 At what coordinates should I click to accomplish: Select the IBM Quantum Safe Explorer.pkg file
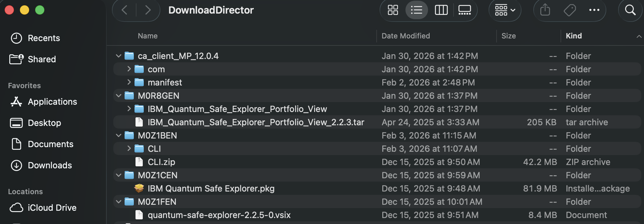[211, 189]
